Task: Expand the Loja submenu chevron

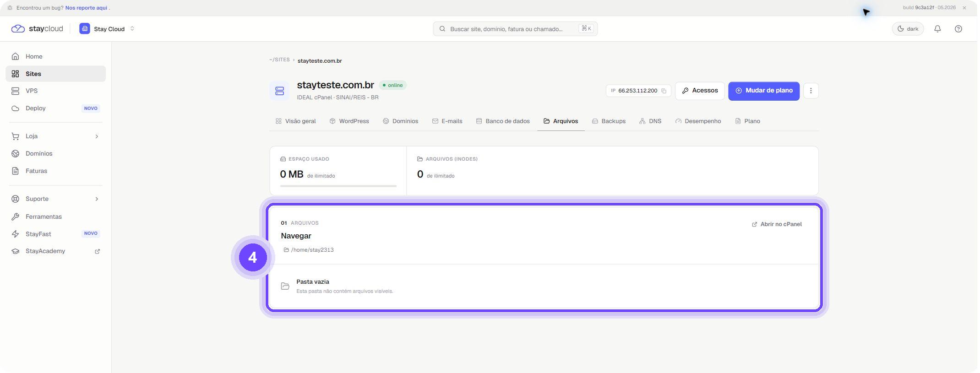Action: (x=97, y=136)
